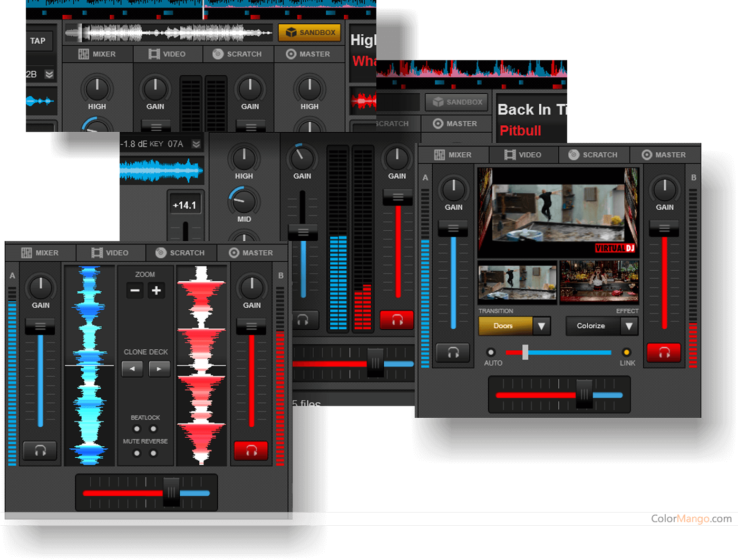The height and width of the screenshot is (560, 738).
Task: Click red headphone cue button beside red waveform
Action: pos(251,450)
